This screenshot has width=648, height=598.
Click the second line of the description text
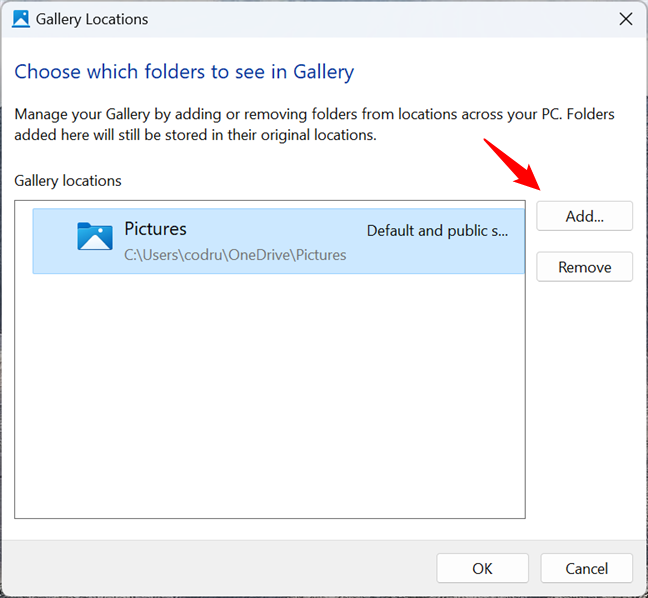(195, 134)
